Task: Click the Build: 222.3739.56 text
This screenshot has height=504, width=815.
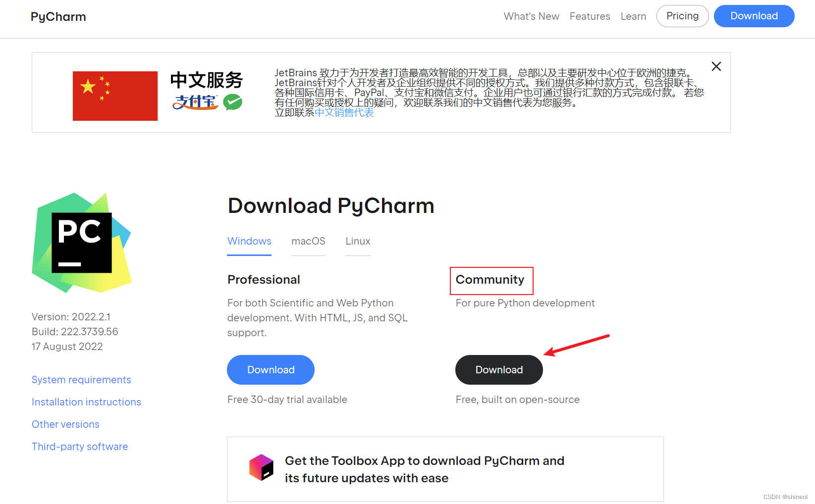Action: click(75, 332)
